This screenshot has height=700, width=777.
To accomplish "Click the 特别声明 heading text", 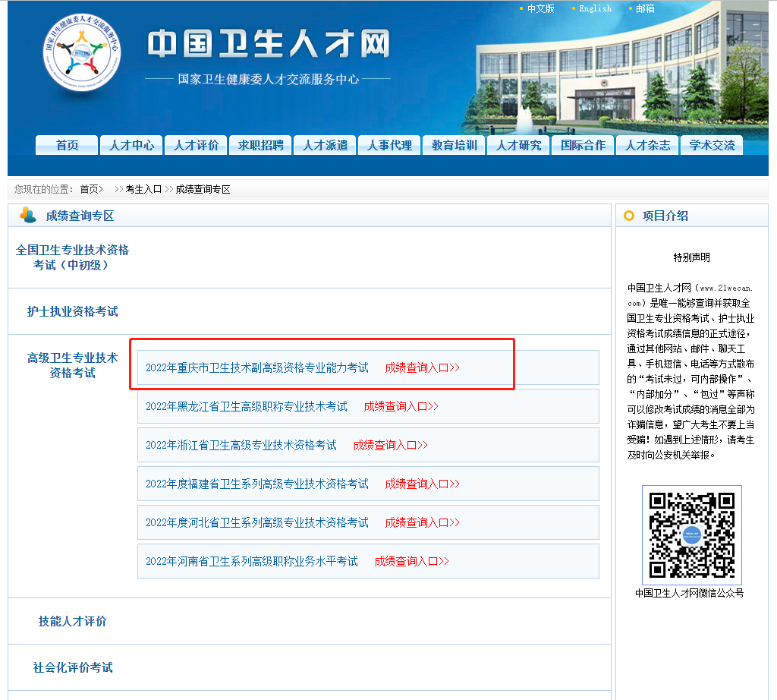I will [x=691, y=257].
